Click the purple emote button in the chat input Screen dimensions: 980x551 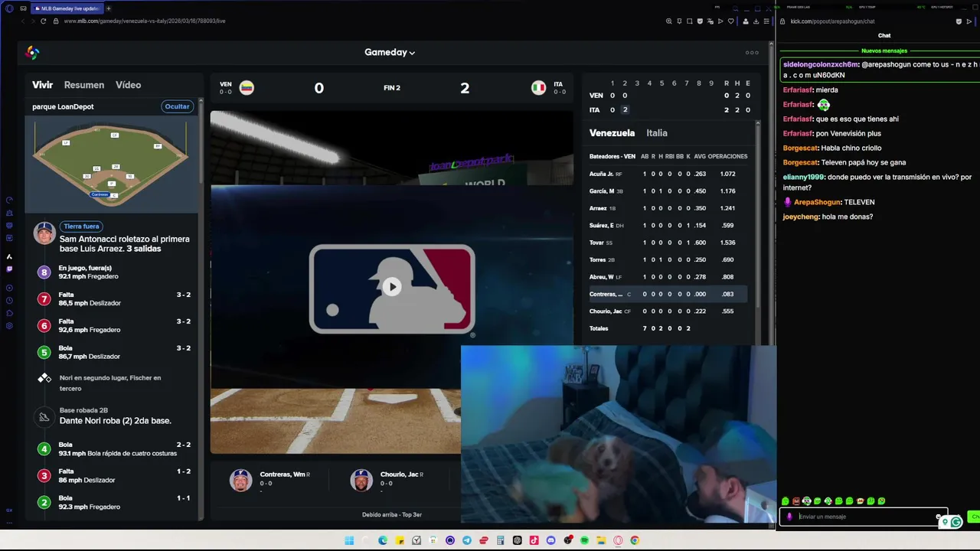(x=789, y=517)
